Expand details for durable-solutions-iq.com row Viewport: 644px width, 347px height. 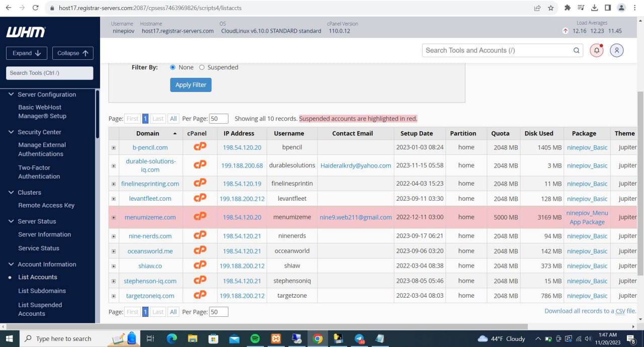113,166
